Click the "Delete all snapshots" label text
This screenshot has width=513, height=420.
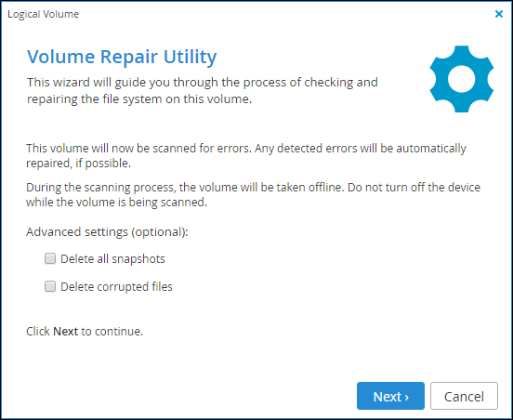coord(112,258)
